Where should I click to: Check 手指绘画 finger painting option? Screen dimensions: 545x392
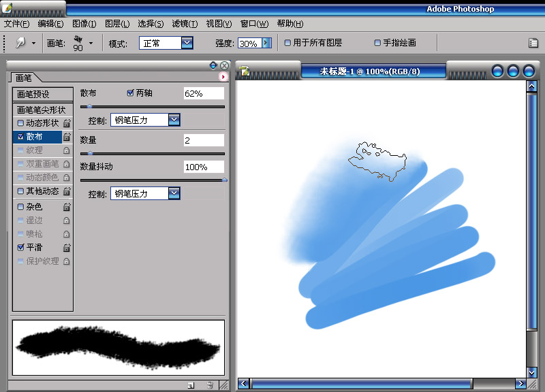[x=377, y=43]
